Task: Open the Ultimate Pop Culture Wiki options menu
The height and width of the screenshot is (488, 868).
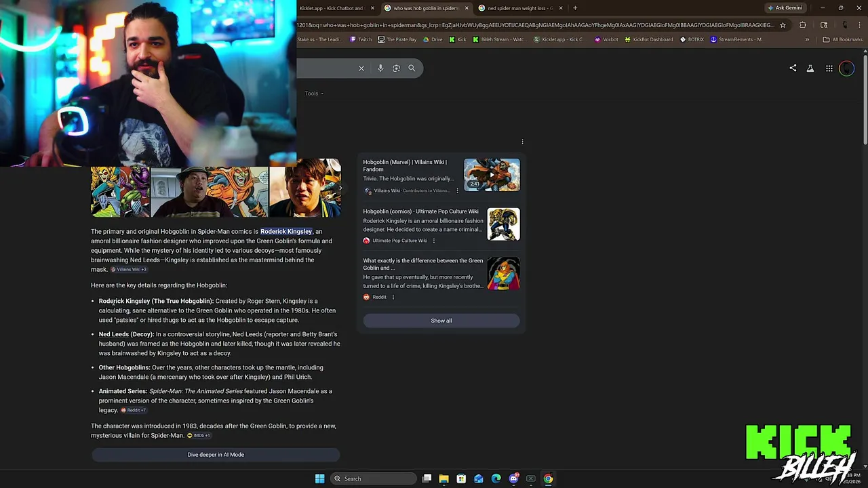Action: [434, 241]
